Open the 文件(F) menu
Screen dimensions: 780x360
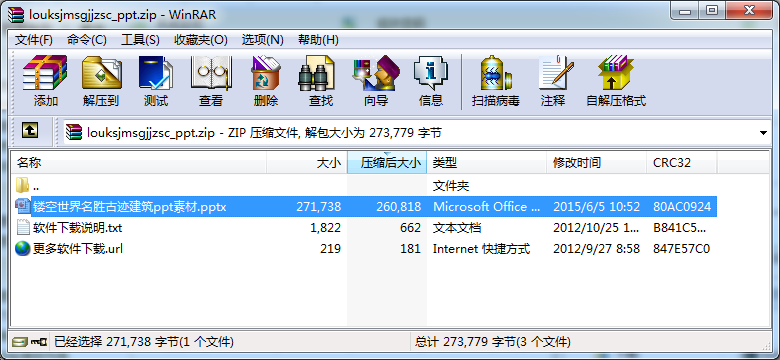click(34, 40)
